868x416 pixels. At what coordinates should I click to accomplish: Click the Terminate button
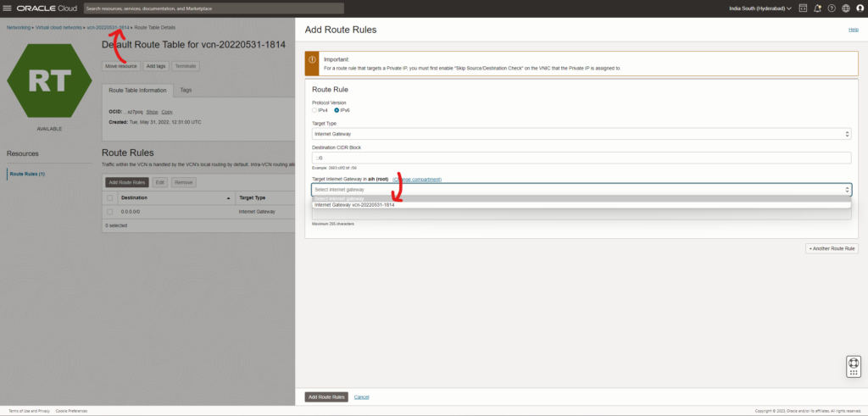pyautogui.click(x=186, y=66)
